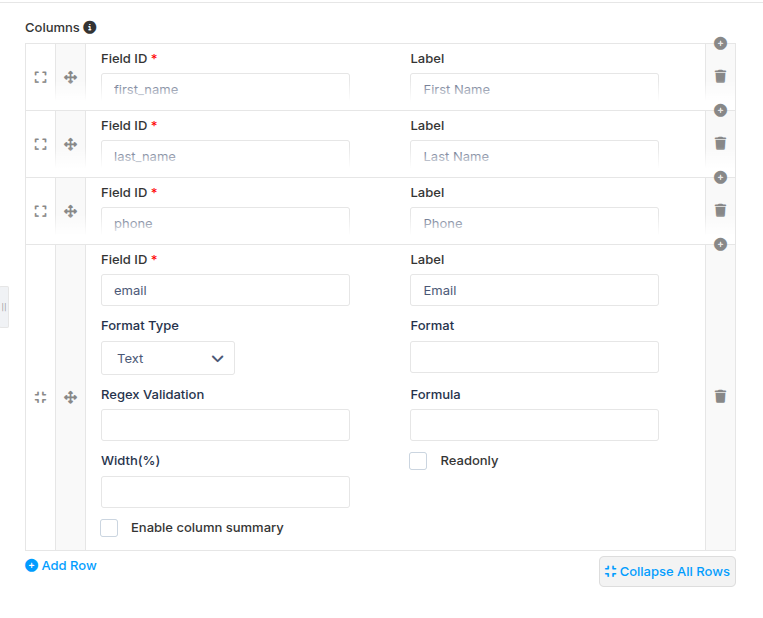Insert row using plus above first_name
Screen dimensions: 763x618
click(x=720, y=43)
